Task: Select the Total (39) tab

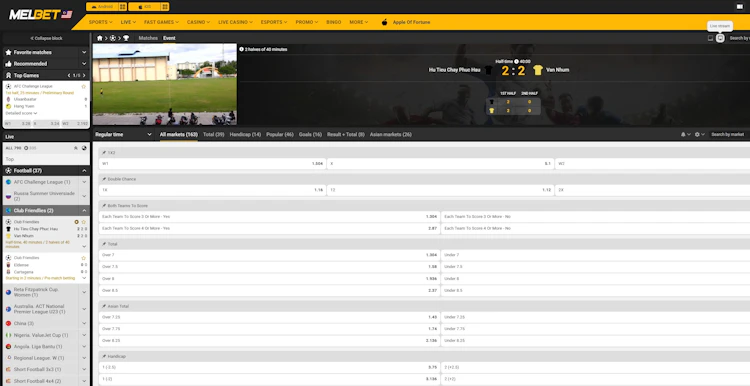Action: tap(213, 134)
